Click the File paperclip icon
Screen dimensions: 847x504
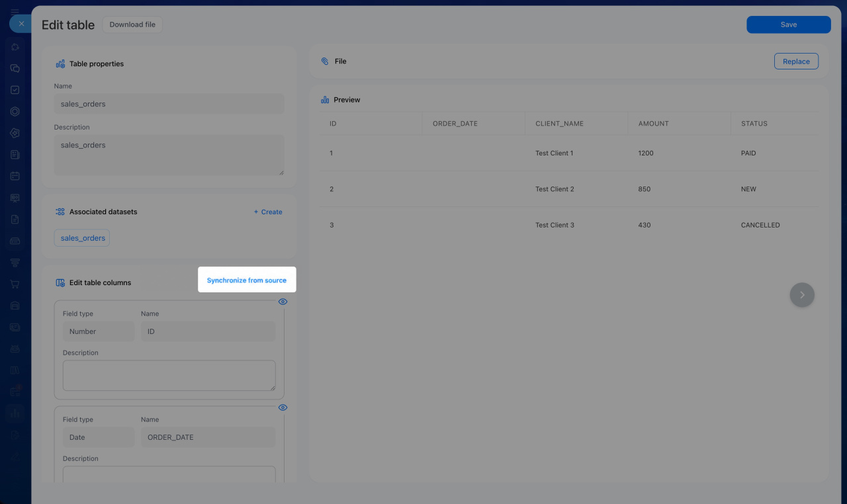(x=325, y=61)
